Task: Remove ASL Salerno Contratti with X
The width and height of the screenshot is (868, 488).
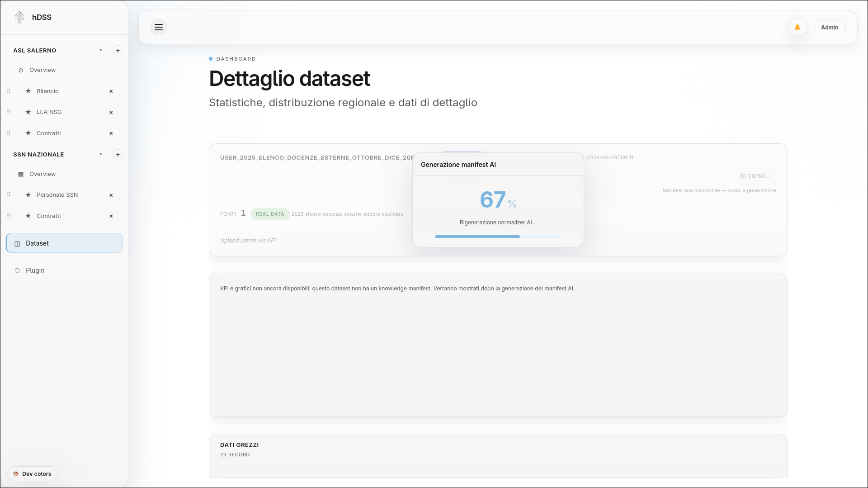Action: pos(111,133)
